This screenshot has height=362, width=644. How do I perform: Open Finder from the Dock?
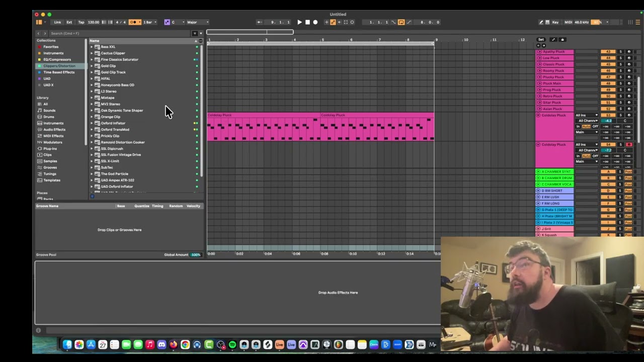click(67, 344)
